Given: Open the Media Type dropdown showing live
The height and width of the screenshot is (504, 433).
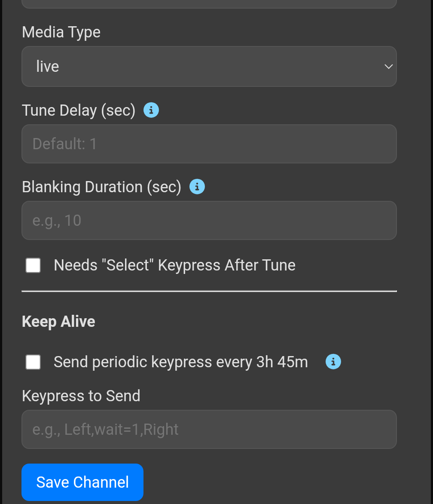Looking at the screenshot, I should point(209,67).
